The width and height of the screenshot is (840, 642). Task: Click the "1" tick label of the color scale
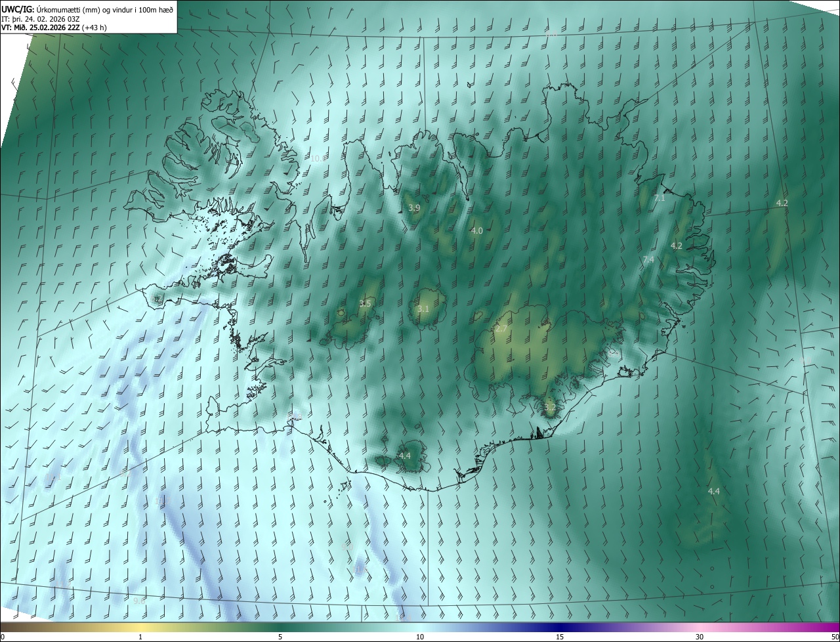(141, 637)
